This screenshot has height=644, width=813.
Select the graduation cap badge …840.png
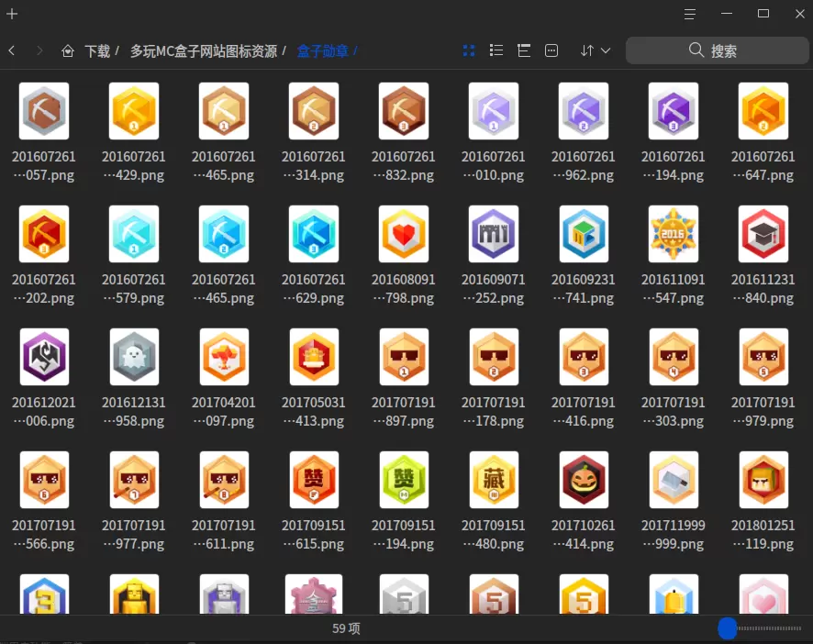tap(763, 234)
